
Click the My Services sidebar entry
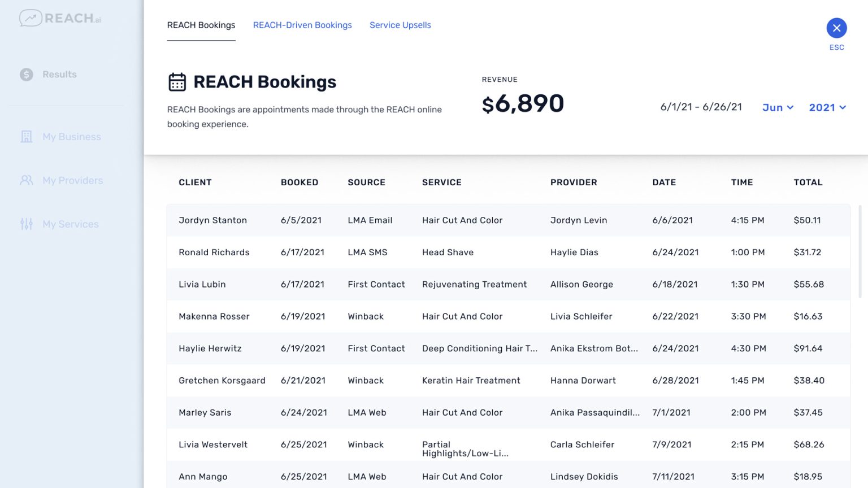pyautogui.click(x=70, y=224)
